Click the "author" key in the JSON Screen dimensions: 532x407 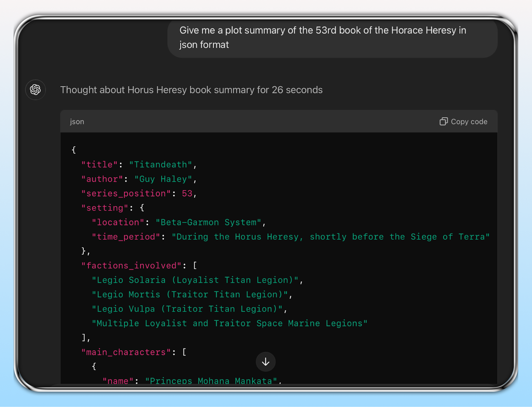[102, 179]
